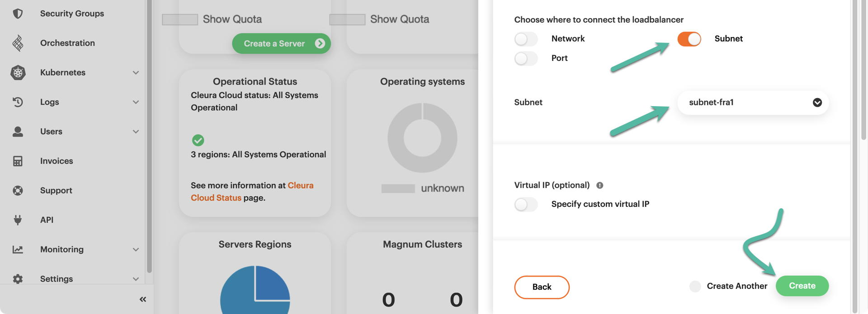Click the Kubernetes wheel icon
Image resolution: width=868 pixels, height=314 pixels.
(18, 72)
